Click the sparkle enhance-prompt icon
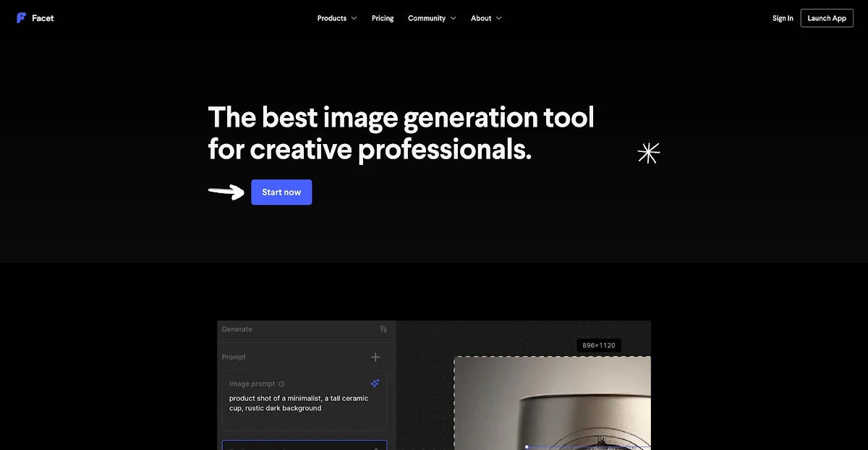Image resolution: width=868 pixels, height=450 pixels. [x=375, y=383]
